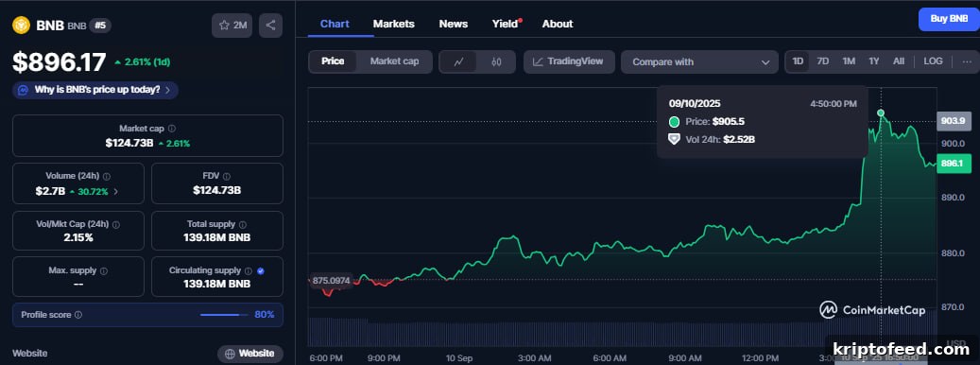Click the 10 Sep time axis label
This screenshot has width=980, height=365.
point(459,358)
